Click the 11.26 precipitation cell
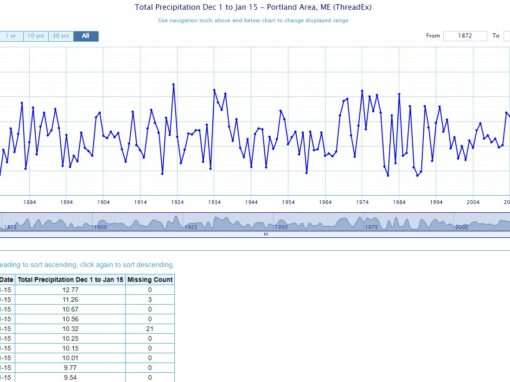This screenshot has width=510, height=382. [x=70, y=300]
